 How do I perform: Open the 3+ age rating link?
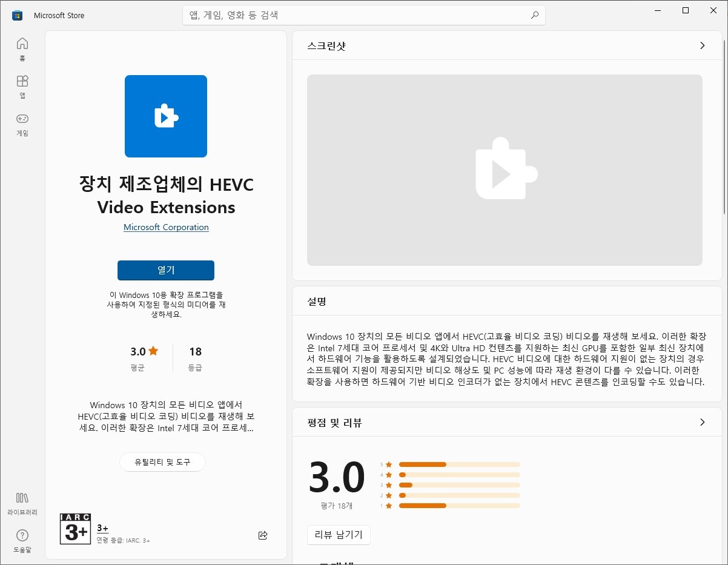102,528
